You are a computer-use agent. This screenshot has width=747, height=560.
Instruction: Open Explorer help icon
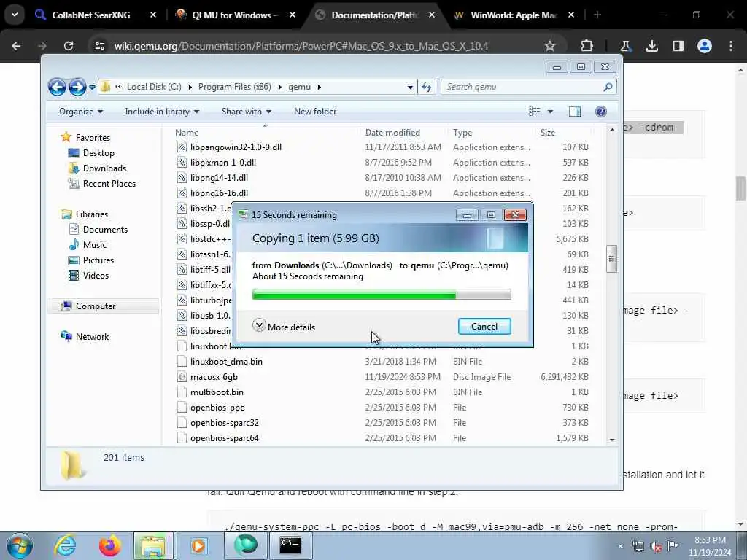[x=601, y=112]
